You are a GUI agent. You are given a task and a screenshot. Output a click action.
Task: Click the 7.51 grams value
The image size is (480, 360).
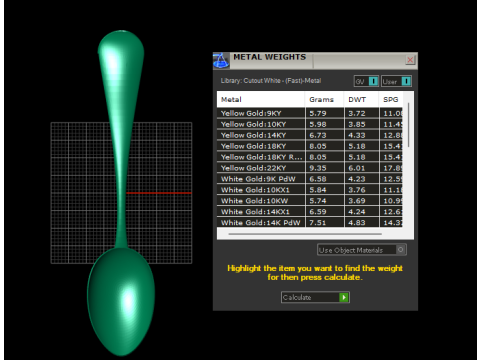(x=318, y=222)
